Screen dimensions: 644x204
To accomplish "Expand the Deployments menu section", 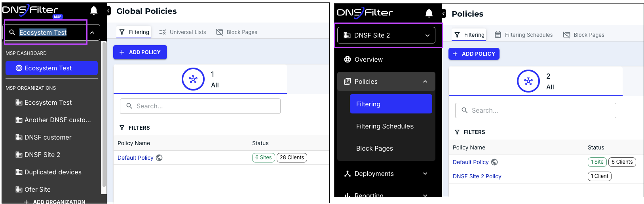I will (x=425, y=174).
